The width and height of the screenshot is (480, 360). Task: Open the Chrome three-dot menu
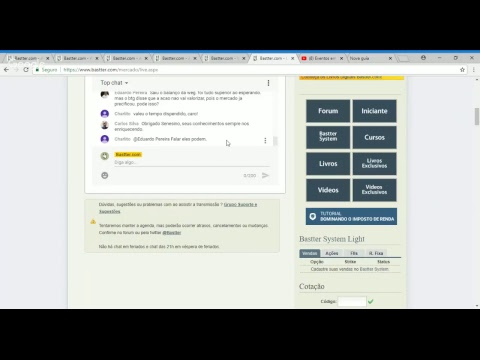[x=474, y=70]
